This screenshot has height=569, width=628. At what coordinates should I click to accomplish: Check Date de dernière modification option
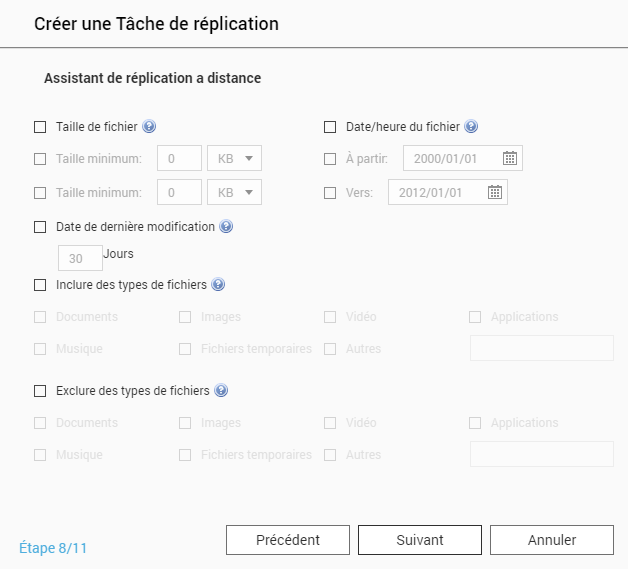pyautogui.click(x=40, y=227)
